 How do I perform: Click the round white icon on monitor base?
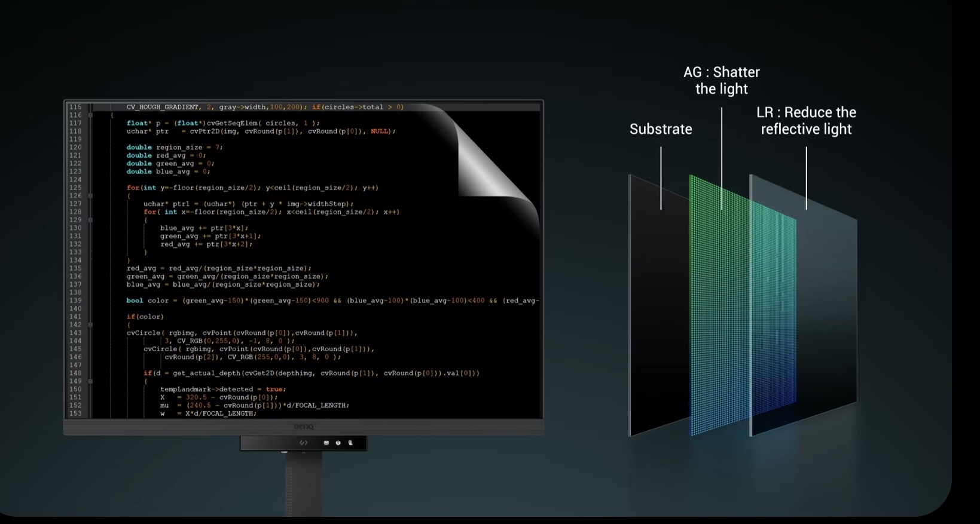(x=338, y=443)
